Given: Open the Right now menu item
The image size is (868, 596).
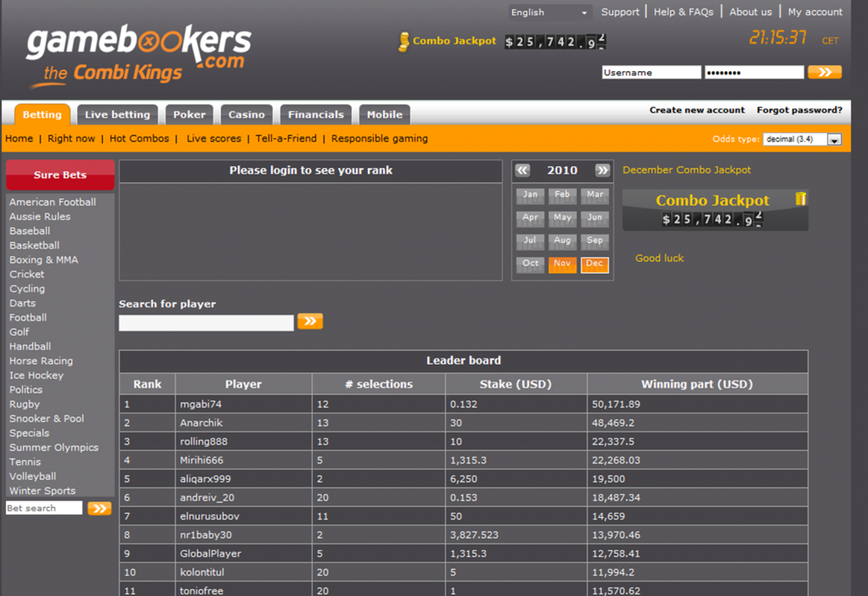Looking at the screenshot, I should click(71, 138).
